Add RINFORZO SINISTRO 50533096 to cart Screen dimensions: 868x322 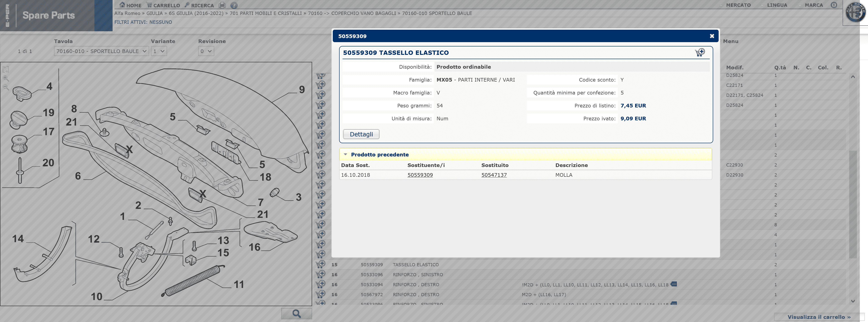pos(321,274)
